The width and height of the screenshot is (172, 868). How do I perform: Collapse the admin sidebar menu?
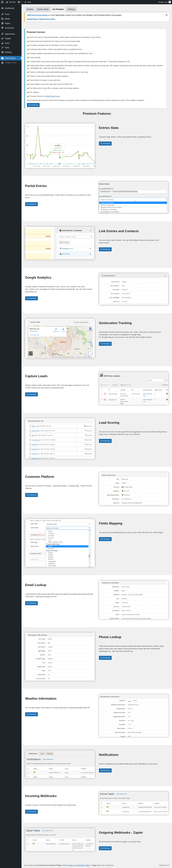pos(10,62)
